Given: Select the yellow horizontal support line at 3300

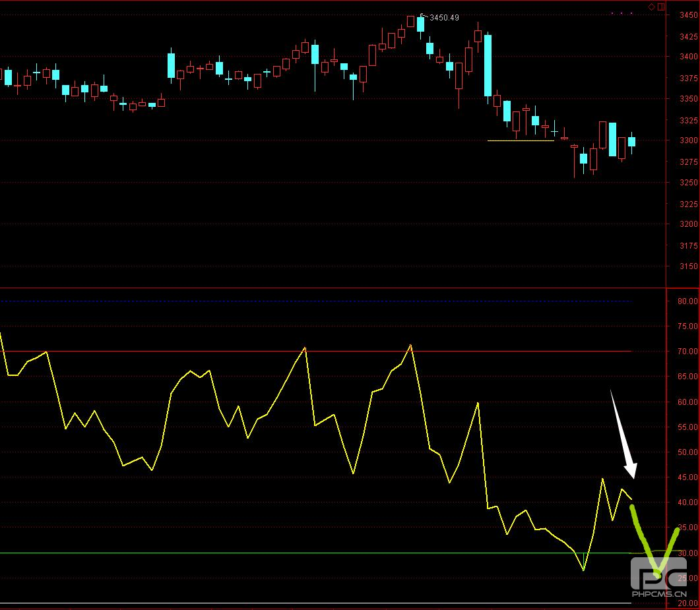Looking at the screenshot, I should point(521,140).
